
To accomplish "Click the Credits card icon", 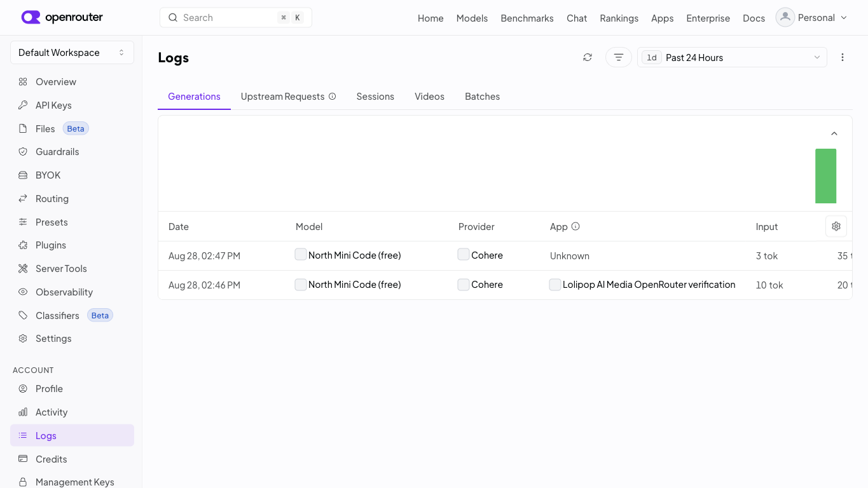I will click(23, 459).
